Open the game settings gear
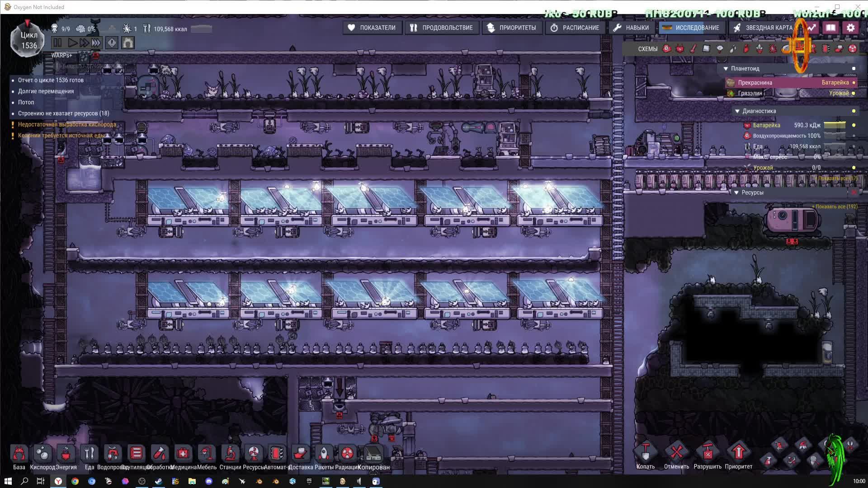868x488 pixels. (x=851, y=28)
